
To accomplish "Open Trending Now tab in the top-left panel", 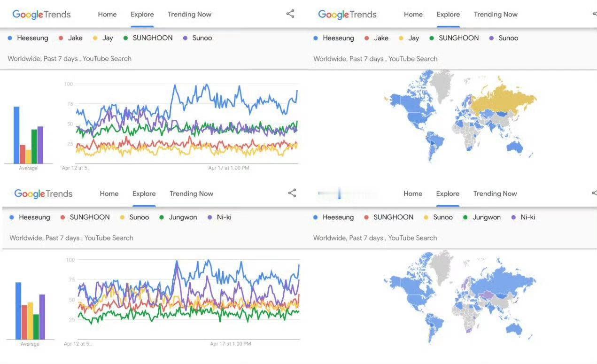I will (x=189, y=15).
